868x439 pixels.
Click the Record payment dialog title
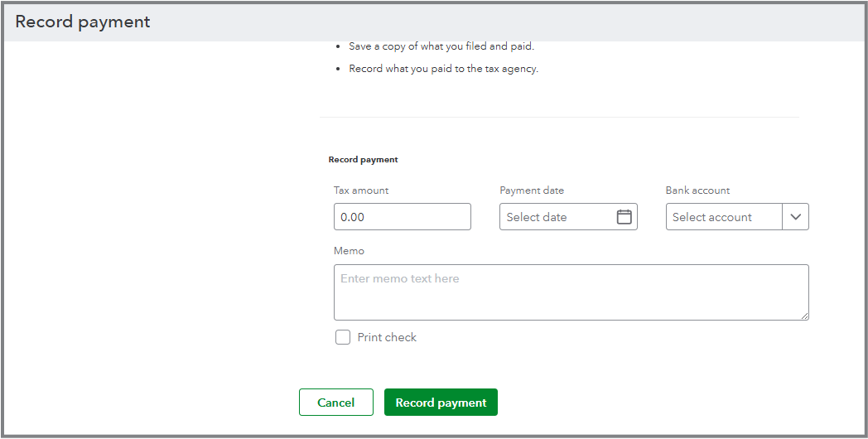tap(83, 22)
